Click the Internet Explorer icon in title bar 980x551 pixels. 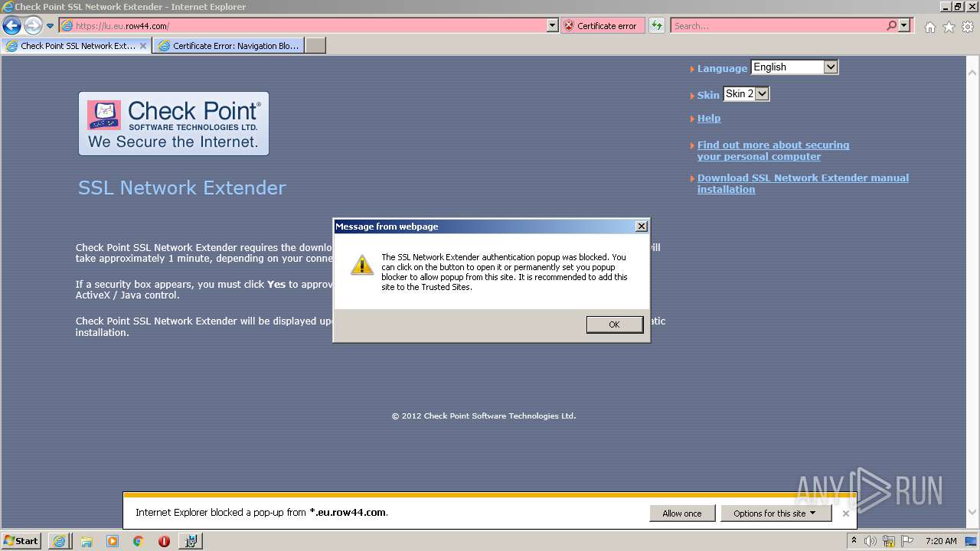click(8, 7)
